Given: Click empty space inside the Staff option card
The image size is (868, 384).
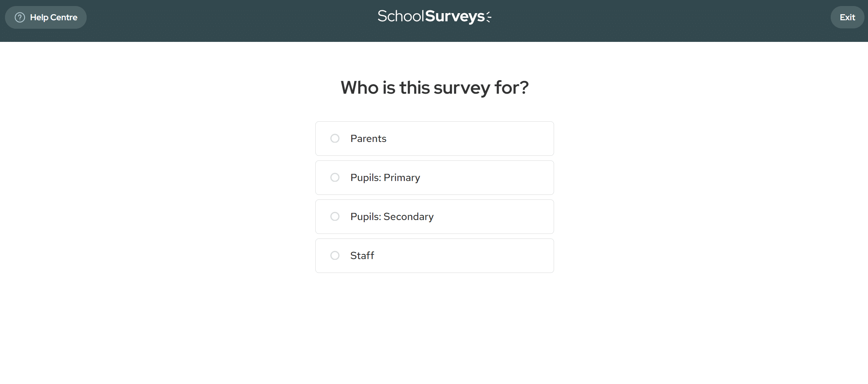Looking at the screenshot, I should (479, 256).
